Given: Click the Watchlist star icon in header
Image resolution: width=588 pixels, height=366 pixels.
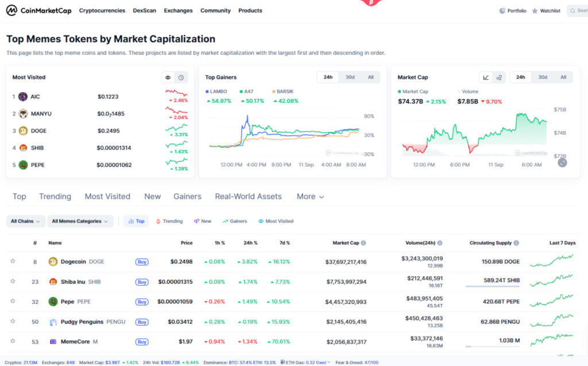Looking at the screenshot, I should click(x=535, y=11).
